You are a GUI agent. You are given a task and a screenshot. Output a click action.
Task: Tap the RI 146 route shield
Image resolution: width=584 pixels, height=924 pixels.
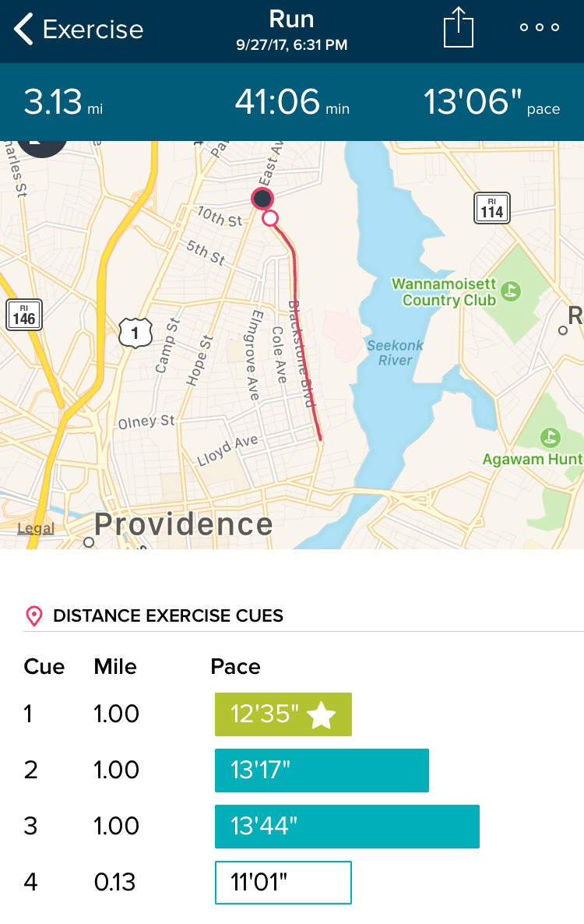click(x=23, y=314)
